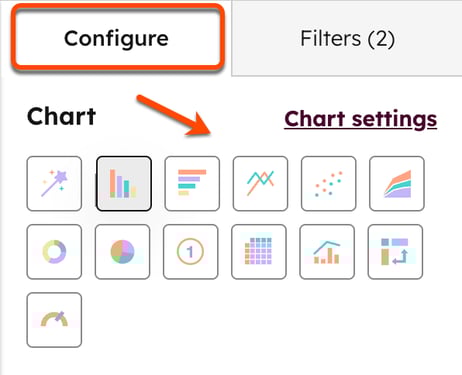Choose the combination bar and line chart
Image resolution: width=462 pixels, height=375 pixels.
(327, 252)
